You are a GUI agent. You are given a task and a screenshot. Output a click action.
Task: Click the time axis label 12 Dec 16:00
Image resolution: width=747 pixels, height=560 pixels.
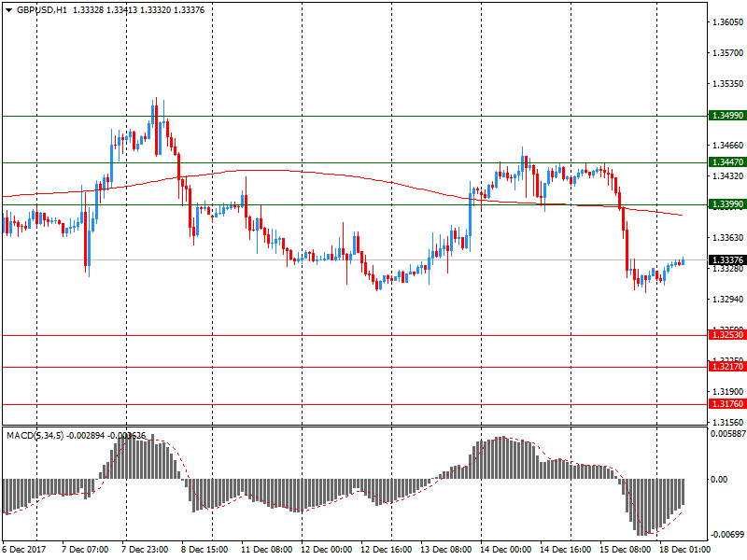(387, 550)
